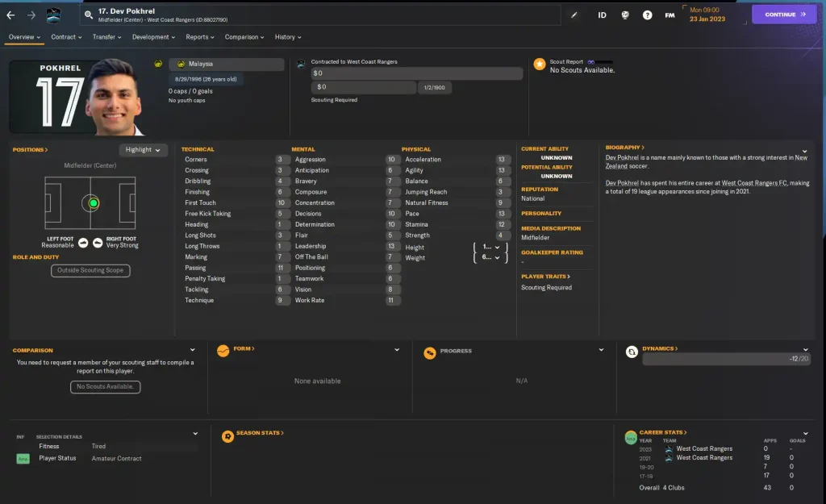Expand the Biography panel chevron
Viewport: 826px width, 504px height.
tap(804, 152)
